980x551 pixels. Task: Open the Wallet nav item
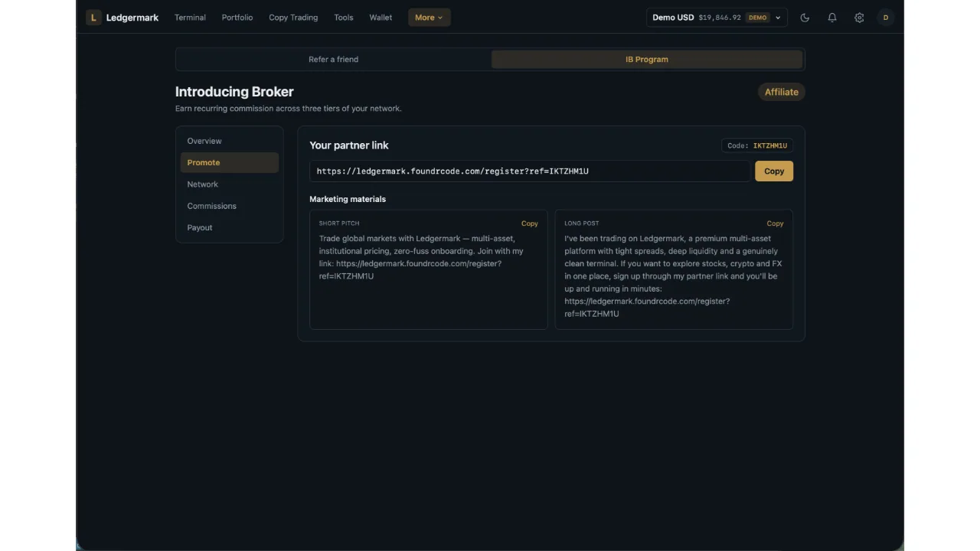[381, 18]
